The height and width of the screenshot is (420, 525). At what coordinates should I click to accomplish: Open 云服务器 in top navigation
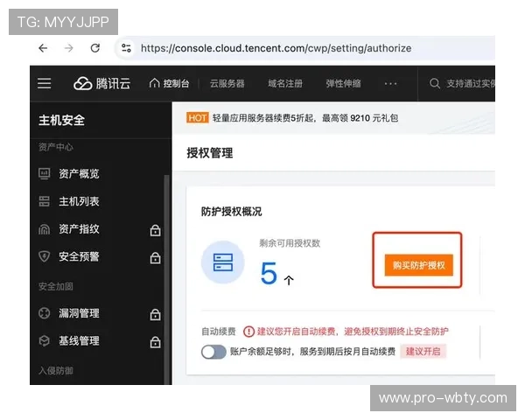(x=227, y=83)
